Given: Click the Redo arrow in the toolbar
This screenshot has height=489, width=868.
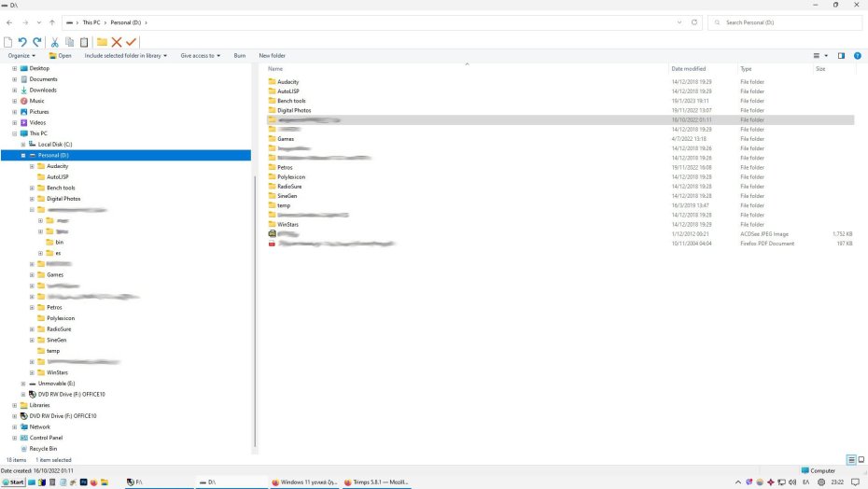Looking at the screenshot, I should 37,42.
